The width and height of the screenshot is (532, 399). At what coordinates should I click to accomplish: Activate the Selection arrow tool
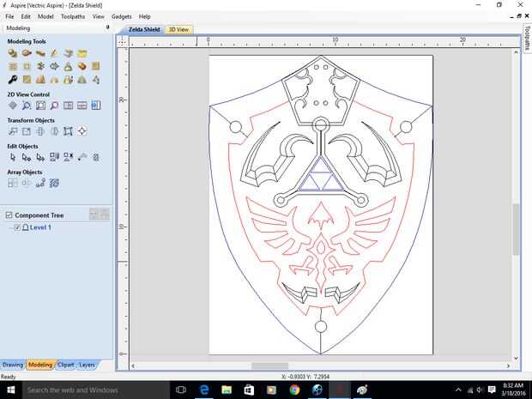(13, 157)
